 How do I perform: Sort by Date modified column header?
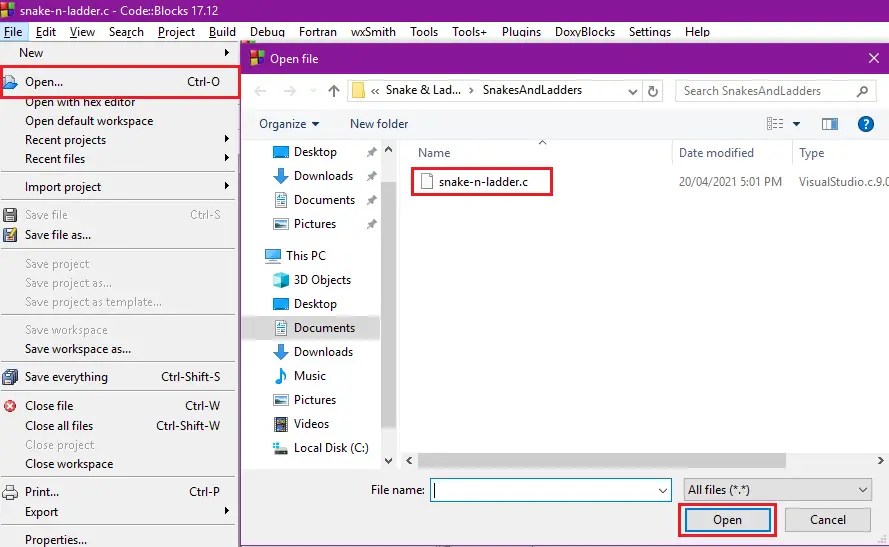(x=716, y=152)
